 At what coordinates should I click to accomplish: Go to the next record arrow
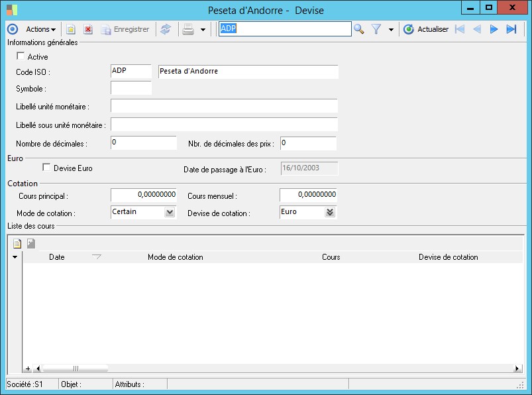point(494,29)
